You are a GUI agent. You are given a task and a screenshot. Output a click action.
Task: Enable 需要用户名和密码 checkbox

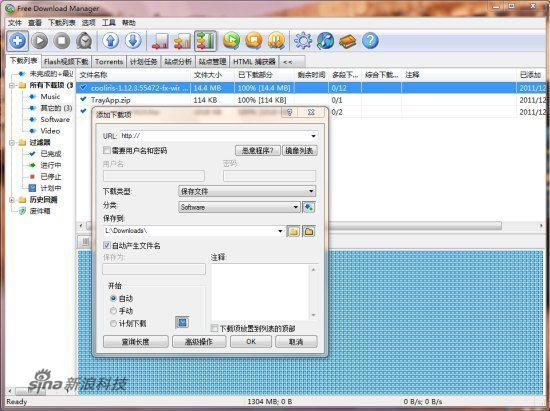click(x=107, y=150)
